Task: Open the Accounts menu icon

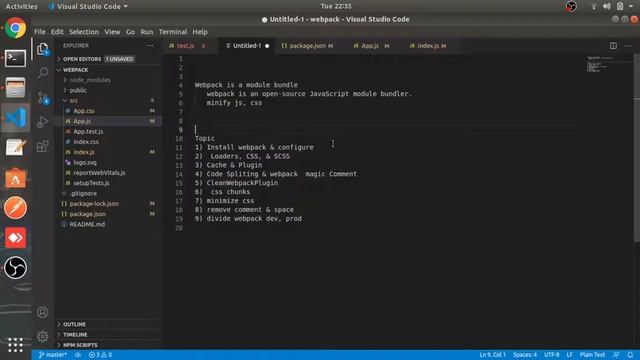Action: 43,312
